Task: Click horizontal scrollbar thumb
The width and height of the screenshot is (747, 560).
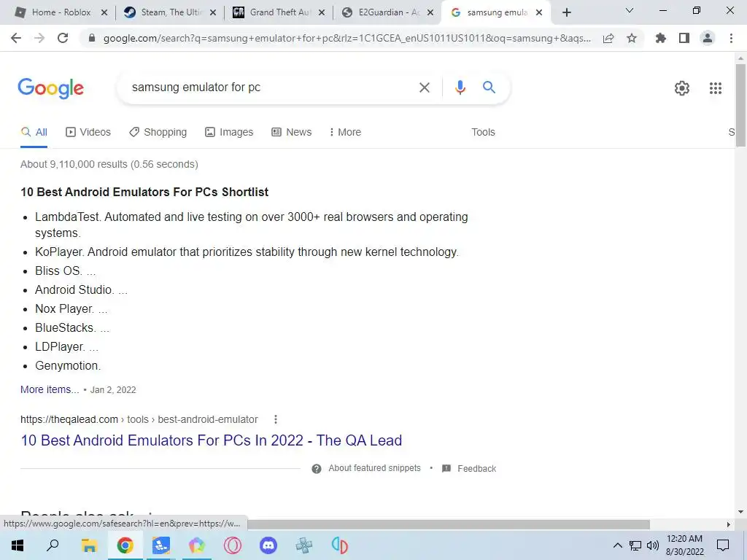Action: (x=449, y=524)
